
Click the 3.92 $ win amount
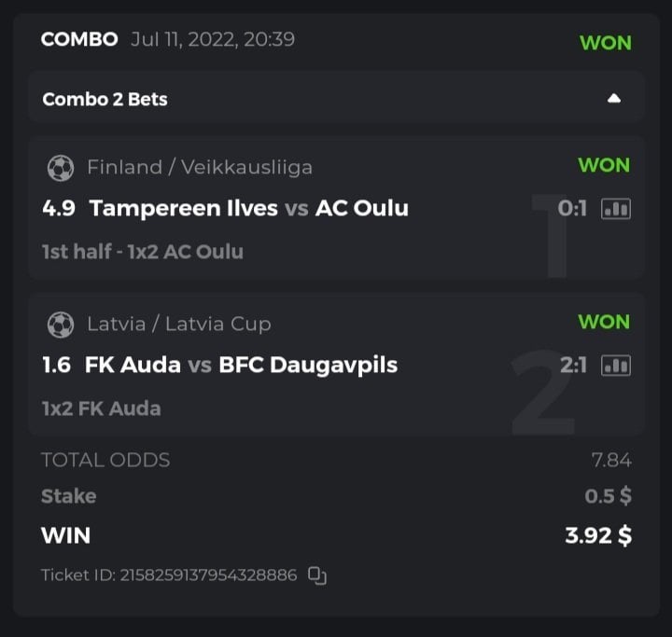pos(598,536)
